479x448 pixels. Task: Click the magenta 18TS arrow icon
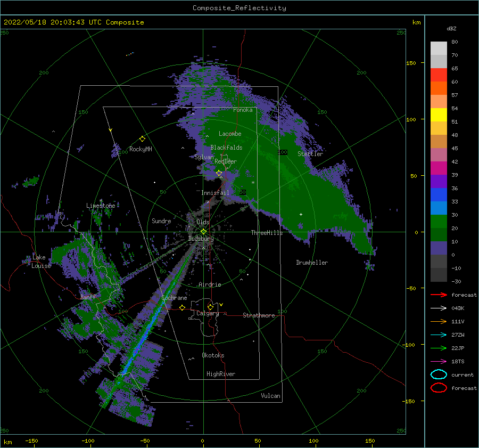[439, 362]
